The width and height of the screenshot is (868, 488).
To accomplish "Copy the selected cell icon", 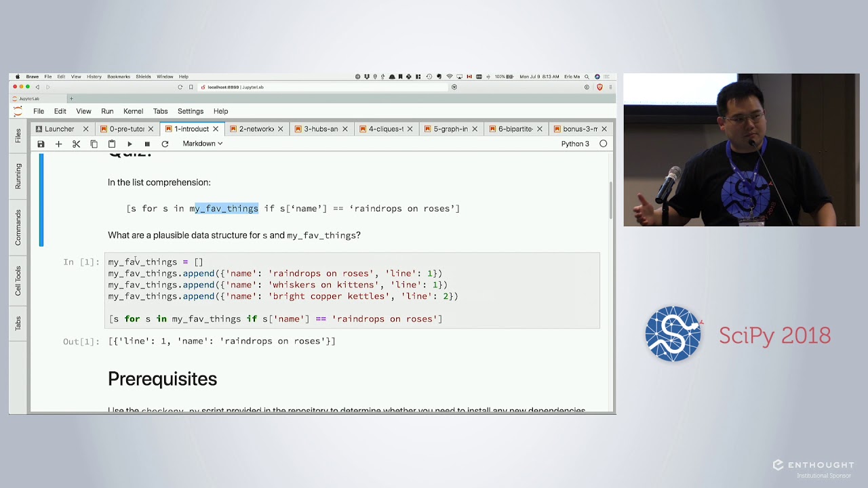I will click(x=94, y=144).
